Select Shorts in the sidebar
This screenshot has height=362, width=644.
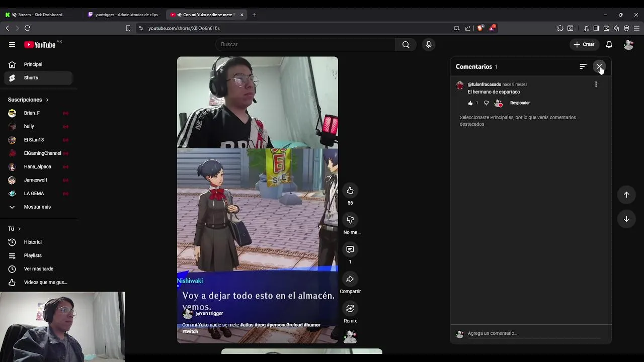[39, 78]
